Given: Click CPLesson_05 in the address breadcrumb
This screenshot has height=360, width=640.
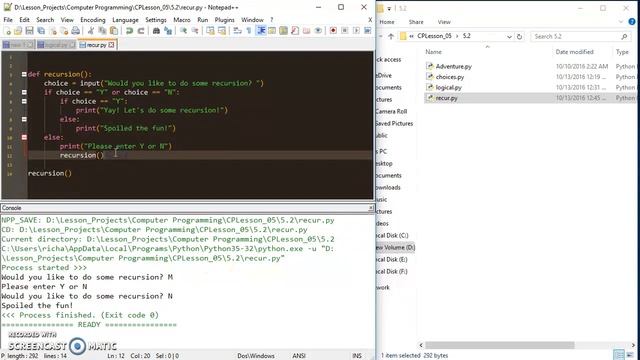Looking at the screenshot, I should point(434,36).
